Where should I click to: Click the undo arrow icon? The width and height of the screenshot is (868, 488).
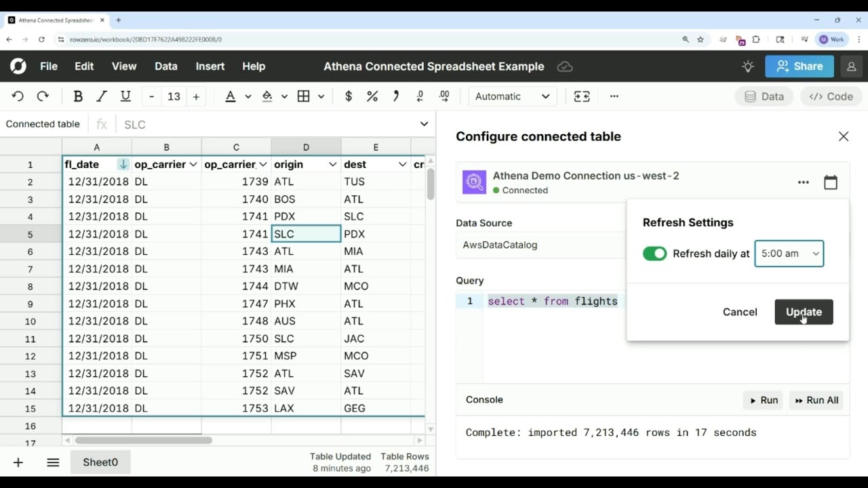point(18,96)
